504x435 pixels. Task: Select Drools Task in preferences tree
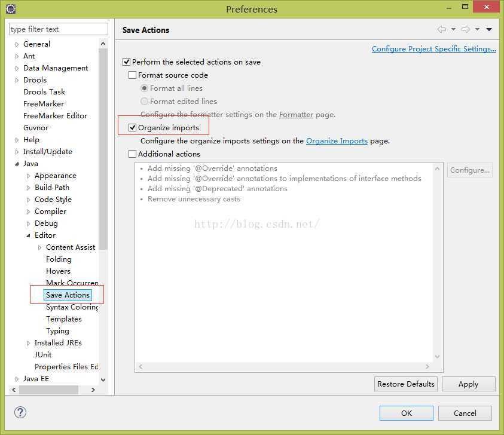click(x=44, y=91)
